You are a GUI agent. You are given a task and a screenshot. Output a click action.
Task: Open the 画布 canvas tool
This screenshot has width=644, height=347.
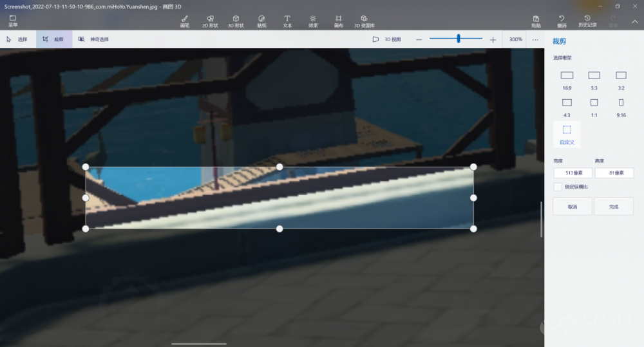point(339,21)
